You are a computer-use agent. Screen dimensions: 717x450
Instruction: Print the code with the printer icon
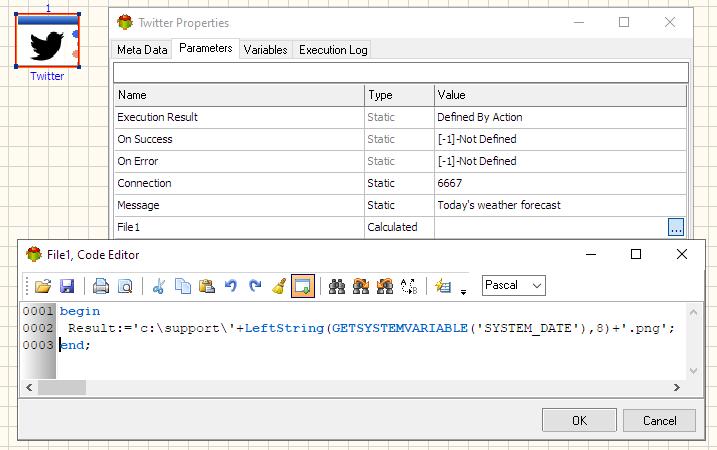click(x=101, y=286)
